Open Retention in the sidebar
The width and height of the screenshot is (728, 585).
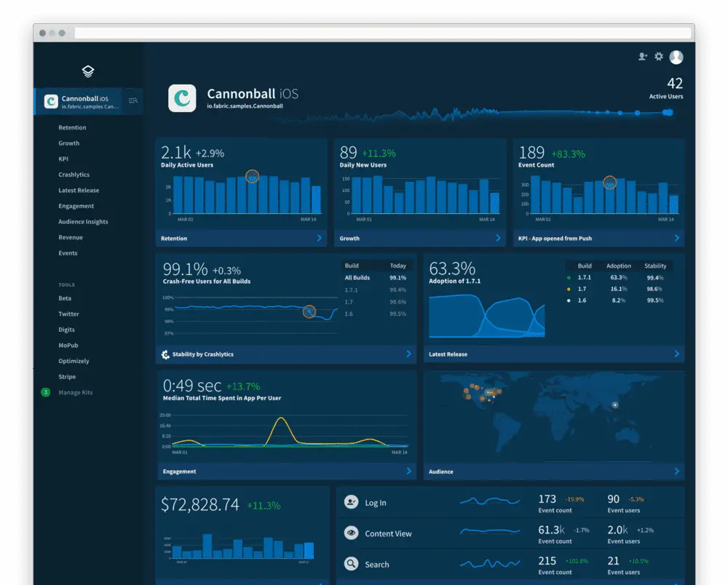click(x=72, y=127)
